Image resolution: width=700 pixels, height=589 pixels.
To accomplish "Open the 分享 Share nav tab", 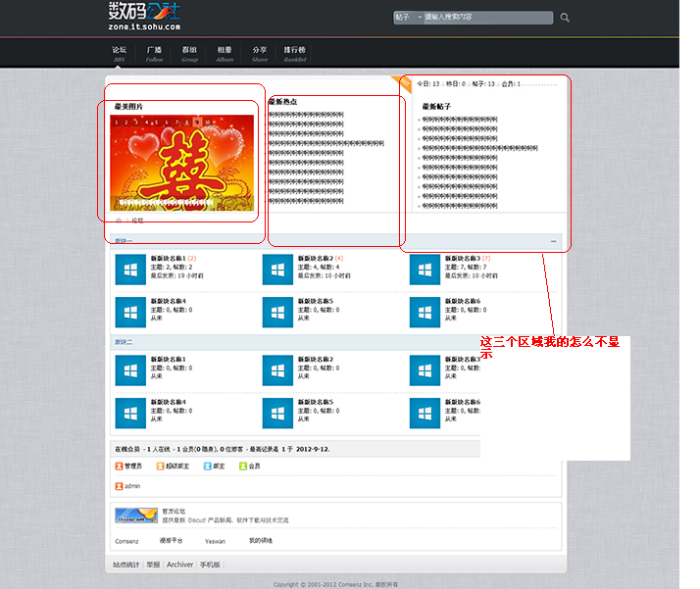I will coord(260,54).
